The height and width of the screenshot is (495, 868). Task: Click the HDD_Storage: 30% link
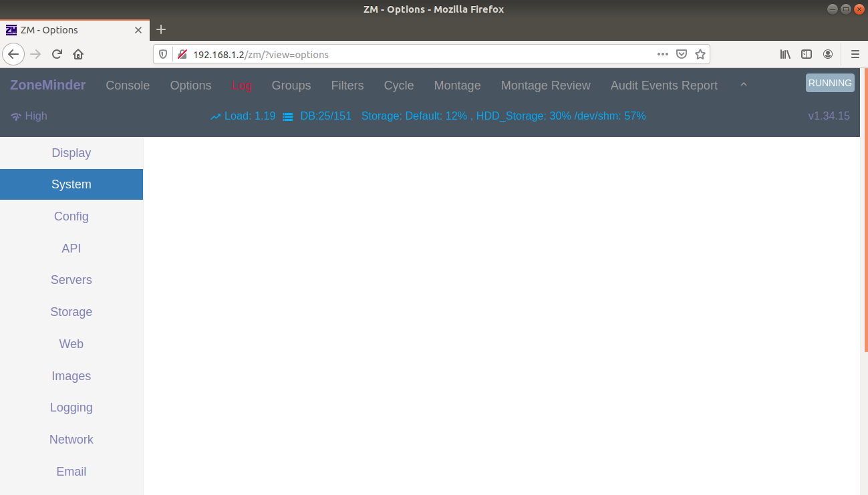coord(524,116)
